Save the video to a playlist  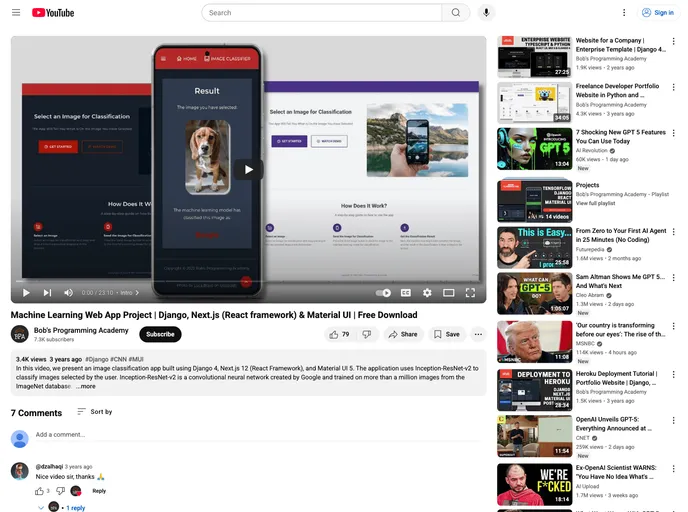click(447, 334)
